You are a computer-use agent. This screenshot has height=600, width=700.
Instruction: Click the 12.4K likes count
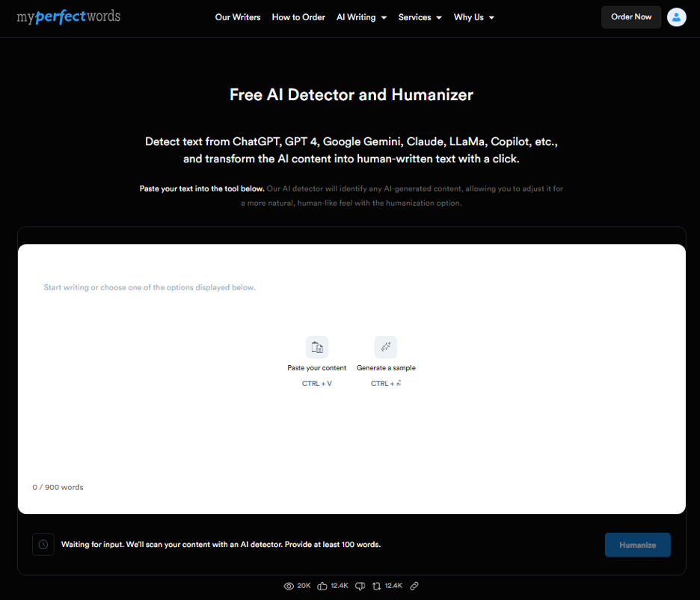(340, 586)
